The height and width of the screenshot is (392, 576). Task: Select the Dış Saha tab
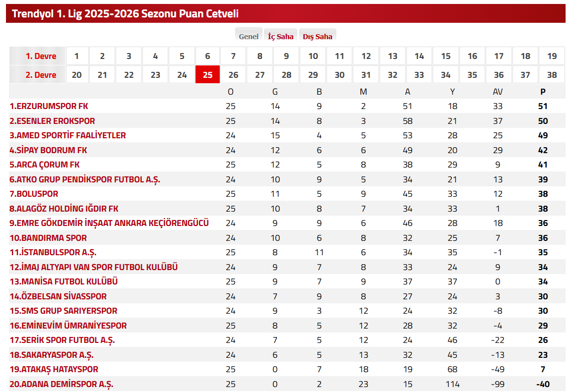coord(318,36)
